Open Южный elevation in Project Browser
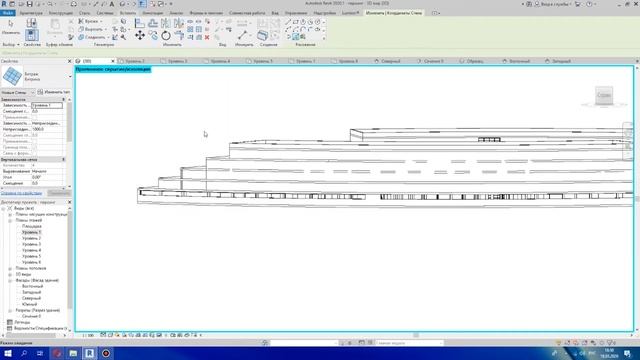The width and height of the screenshot is (640, 360). (29, 304)
